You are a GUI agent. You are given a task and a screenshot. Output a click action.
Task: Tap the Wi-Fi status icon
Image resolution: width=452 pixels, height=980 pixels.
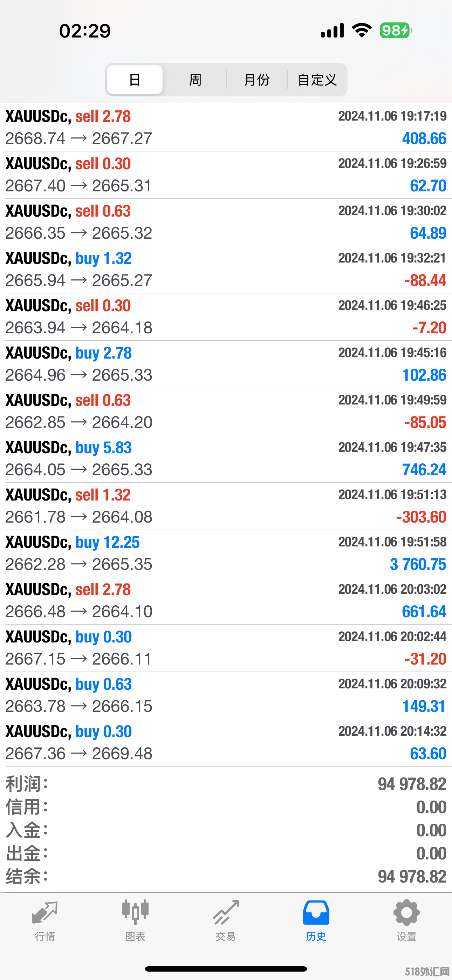click(362, 30)
